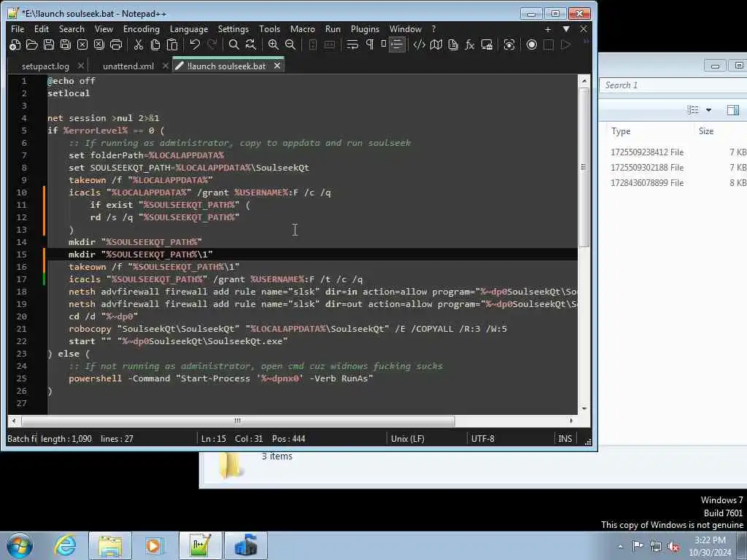Click the Explorer Search 1 input field
The image size is (747, 560).
pyautogui.click(x=673, y=85)
